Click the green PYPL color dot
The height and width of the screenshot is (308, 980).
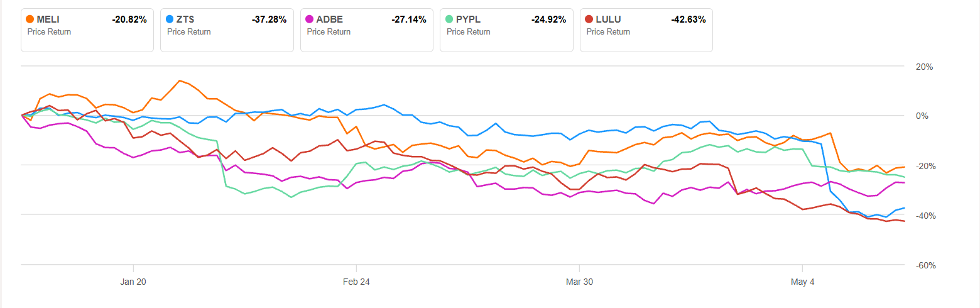pyautogui.click(x=450, y=19)
